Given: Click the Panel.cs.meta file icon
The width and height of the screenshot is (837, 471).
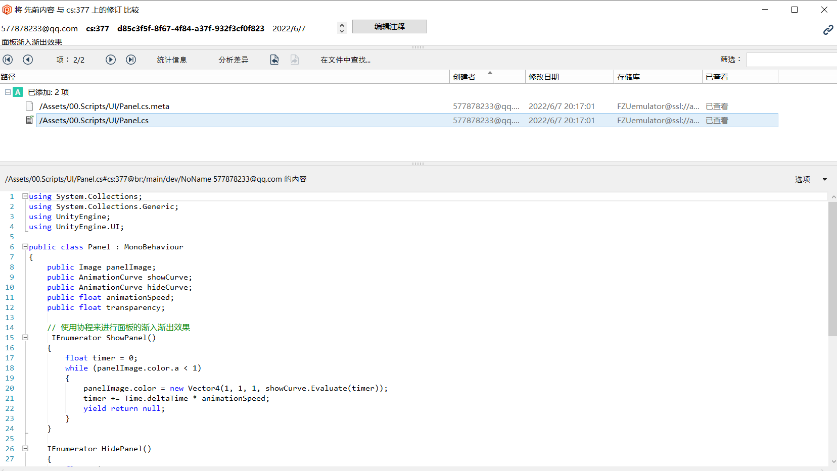Looking at the screenshot, I should click(x=30, y=106).
